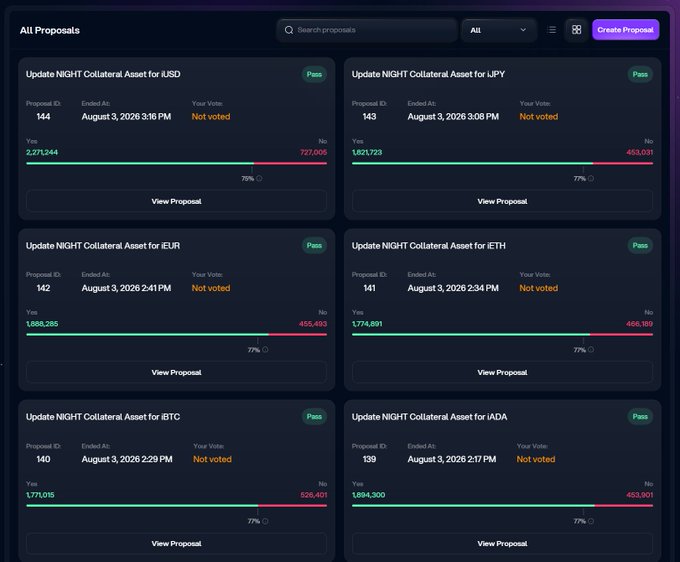Viewport: 680px width, 562px height.
Task: Select title 'Update NIGHT Collateral Asset for iUSD'
Action: 103,74
